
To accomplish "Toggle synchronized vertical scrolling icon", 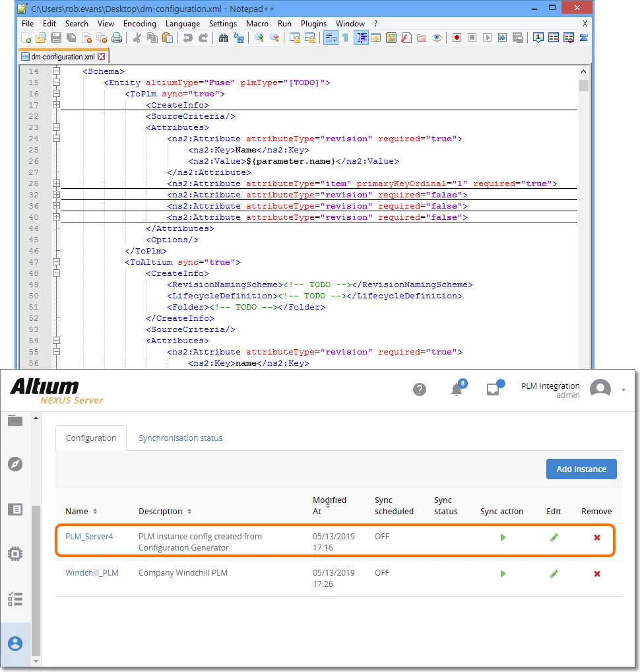I will (295, 38).
